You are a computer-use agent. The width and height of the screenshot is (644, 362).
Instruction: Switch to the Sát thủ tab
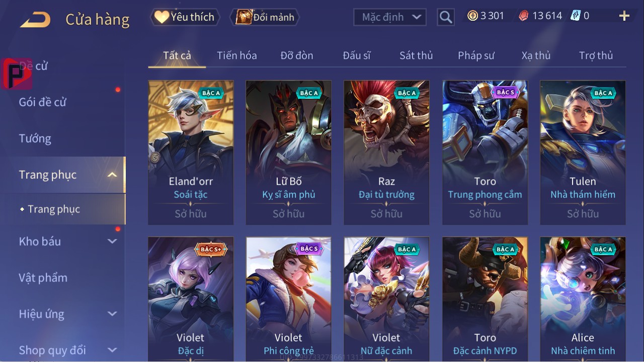point(416,55)
